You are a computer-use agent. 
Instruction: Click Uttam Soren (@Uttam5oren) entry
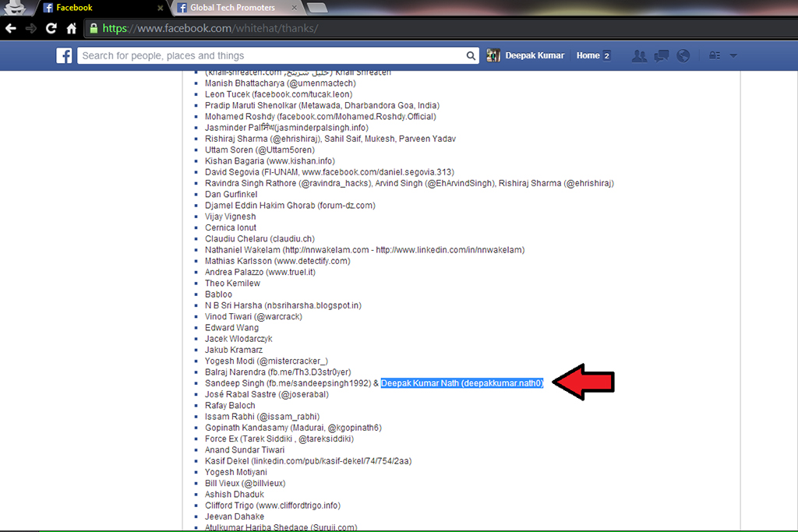[x=260, y=150]
